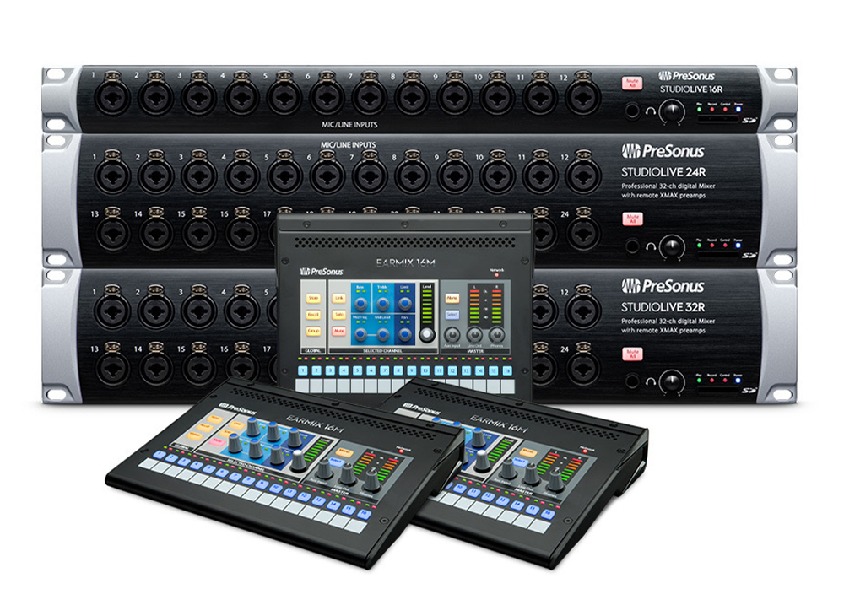
Task: Click the MIC/LINE INPUTS label on StudioLive 16R
Action: click(x=350, y=124)
